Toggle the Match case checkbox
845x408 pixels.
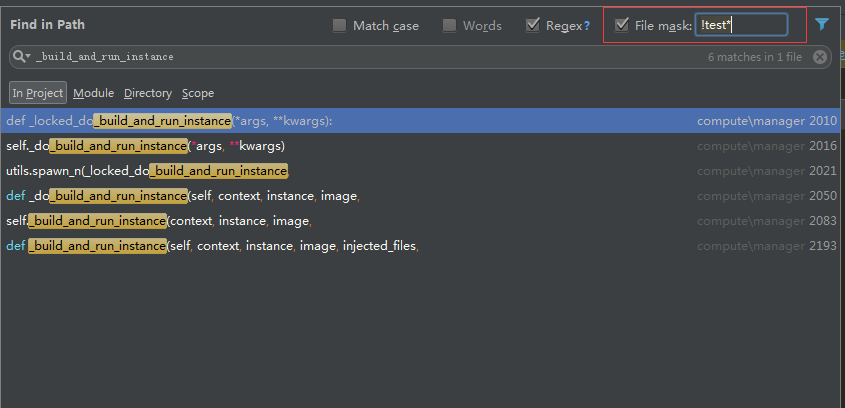340,25
